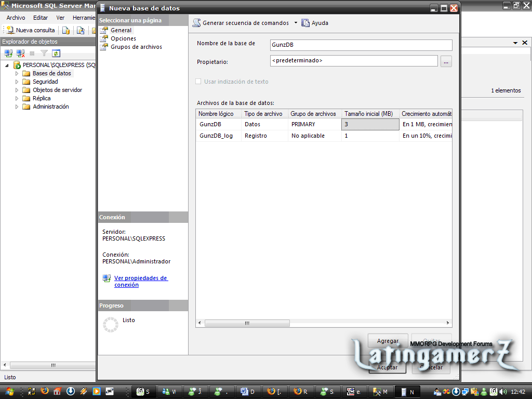Select the Grupos de archivos page
Image resolution: width=532 pixels, height=399 pixels.
click(x=137, y=47)
